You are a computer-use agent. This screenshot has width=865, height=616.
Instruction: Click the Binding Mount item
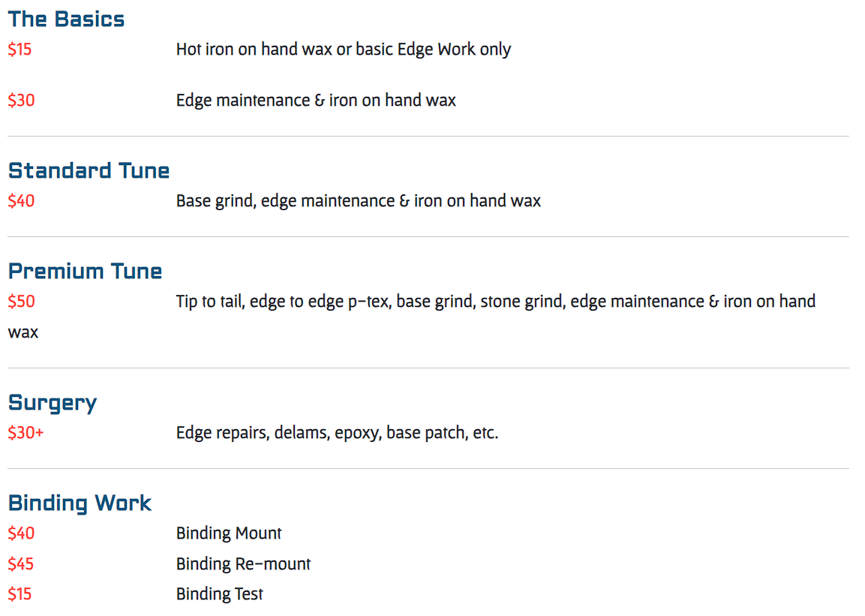point(228,533)
